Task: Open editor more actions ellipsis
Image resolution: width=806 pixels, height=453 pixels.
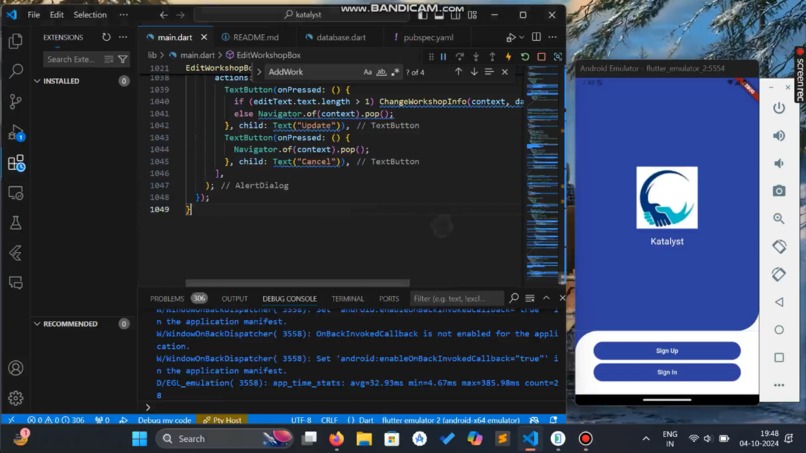Action: coord(553,37)
